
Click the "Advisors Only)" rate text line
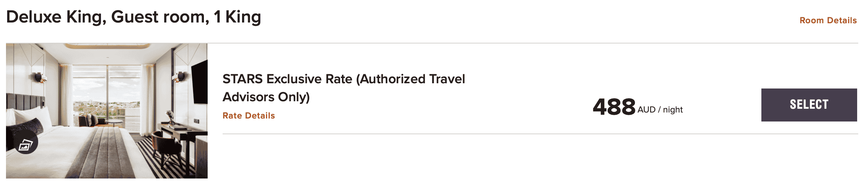266,97
